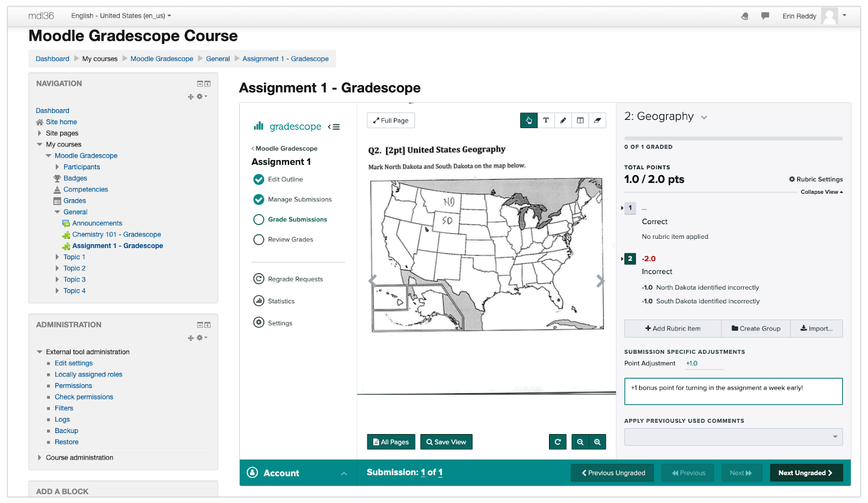Open assignment Settings gear icon

point(259,323)
